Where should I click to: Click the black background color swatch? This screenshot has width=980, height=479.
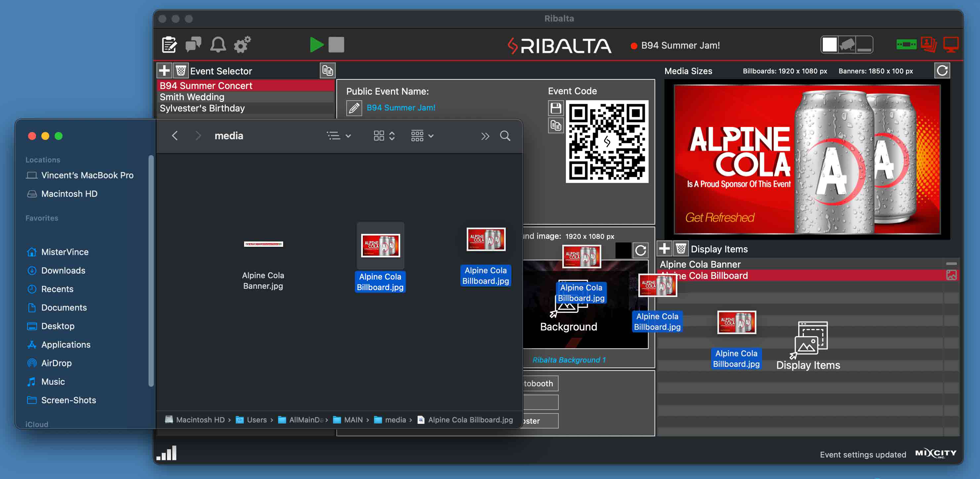[623, 250]
